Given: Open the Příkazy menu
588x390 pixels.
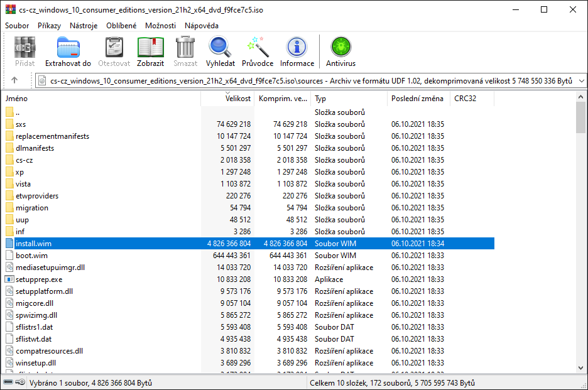Looking at the screenshot, I should (49, 26).
